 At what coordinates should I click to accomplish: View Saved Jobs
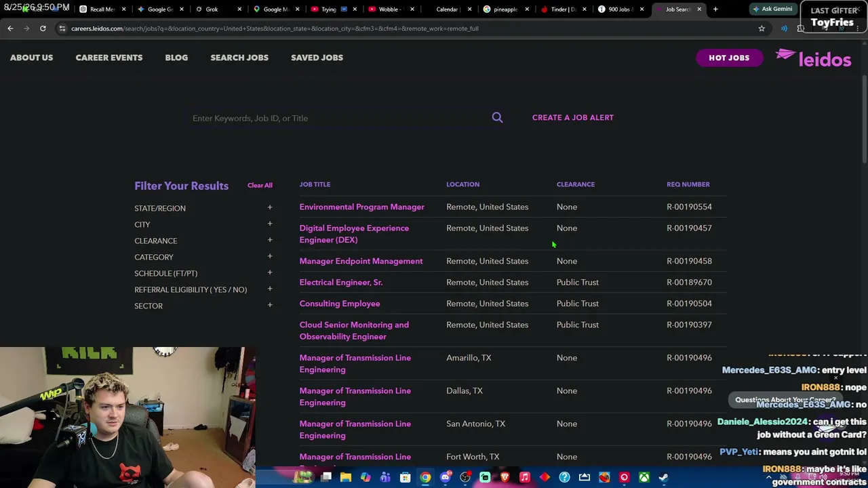tap(317, 58)
